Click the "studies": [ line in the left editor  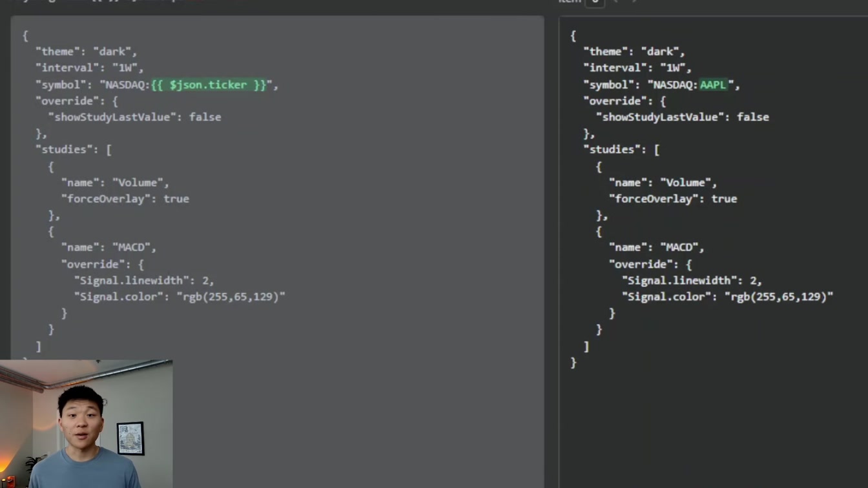[74, 149]
